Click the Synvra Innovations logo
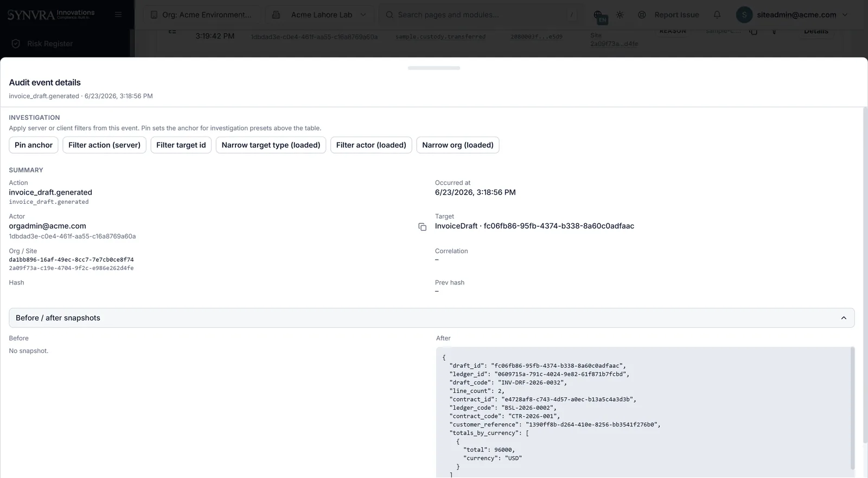 coord(51,14)
